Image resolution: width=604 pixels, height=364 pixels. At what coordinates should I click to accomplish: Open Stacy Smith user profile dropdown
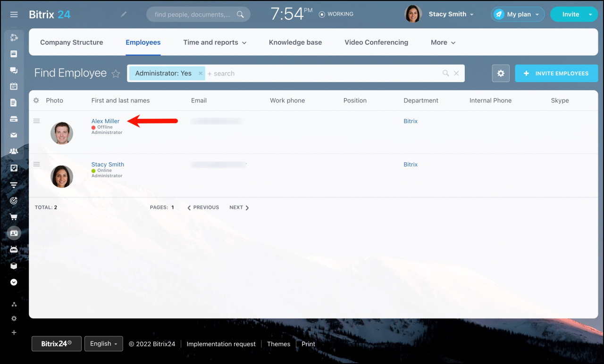[451, 14]
